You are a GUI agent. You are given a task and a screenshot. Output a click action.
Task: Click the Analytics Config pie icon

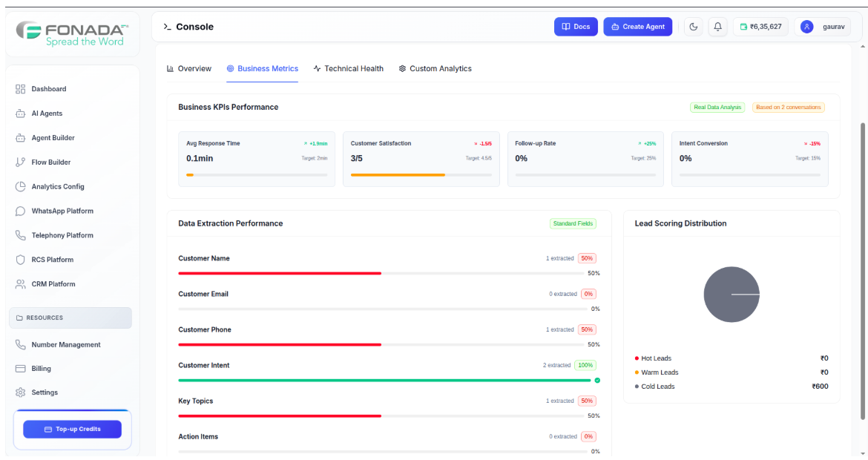coord(21,186)
